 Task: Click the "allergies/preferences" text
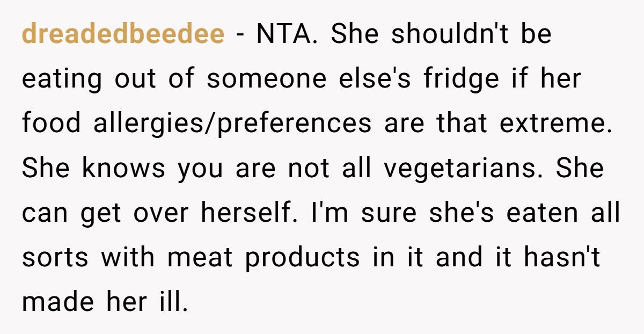[232, 124]
